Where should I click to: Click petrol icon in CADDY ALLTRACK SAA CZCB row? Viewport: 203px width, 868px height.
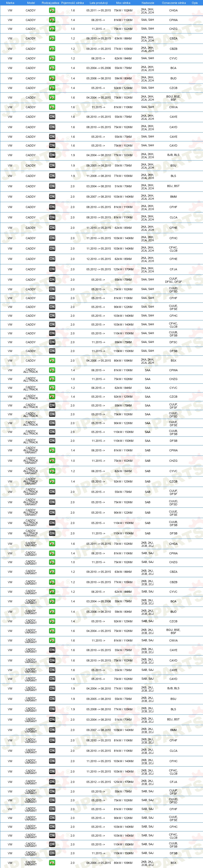(52, 397)
